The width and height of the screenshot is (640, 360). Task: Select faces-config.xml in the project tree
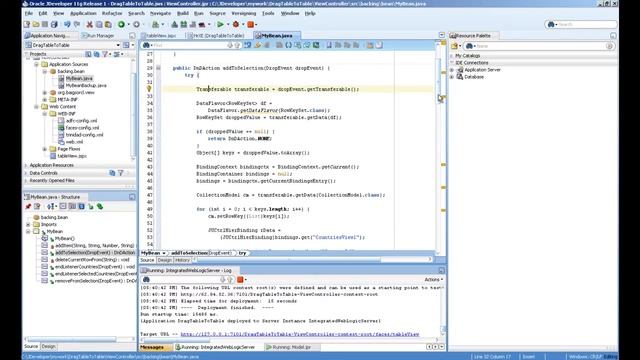click(x=82, y=128)
